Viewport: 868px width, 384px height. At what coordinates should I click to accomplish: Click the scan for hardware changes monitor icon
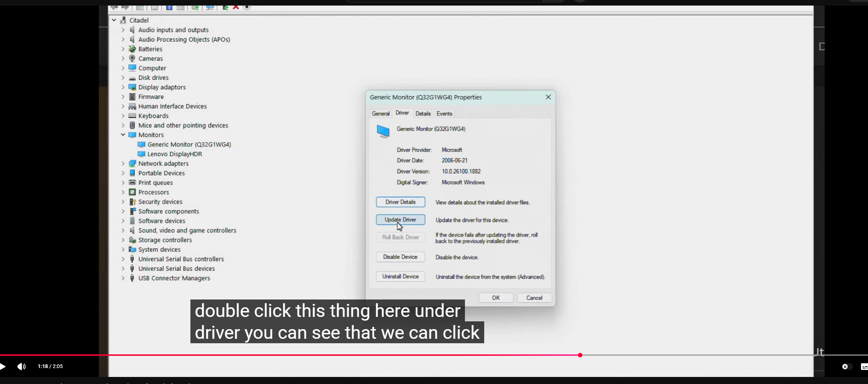(x=210, y=7)
